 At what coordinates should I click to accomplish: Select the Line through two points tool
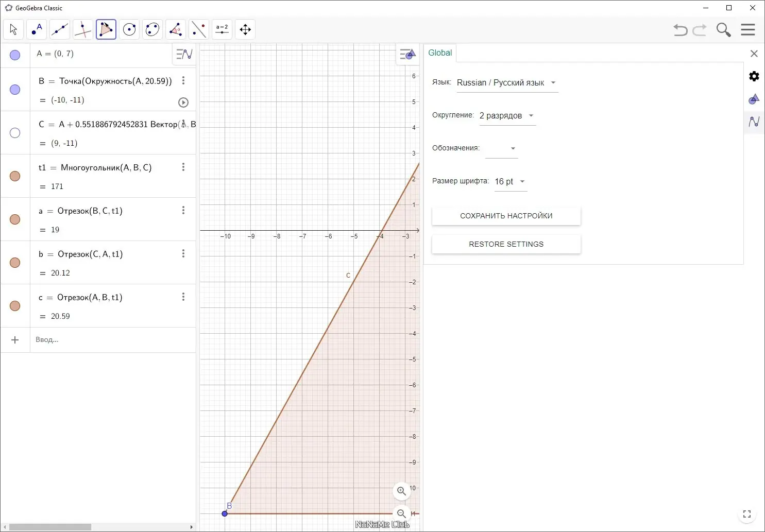tap(60, 29)
